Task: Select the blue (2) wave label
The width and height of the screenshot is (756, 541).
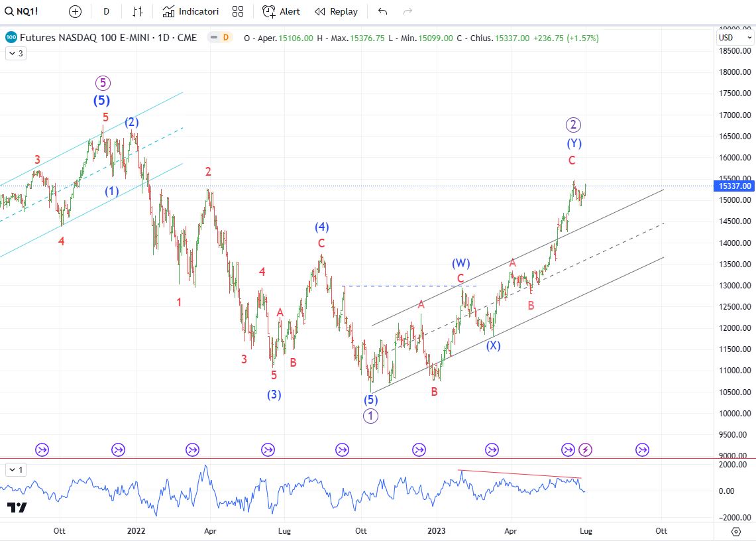Action: [132, 122]
